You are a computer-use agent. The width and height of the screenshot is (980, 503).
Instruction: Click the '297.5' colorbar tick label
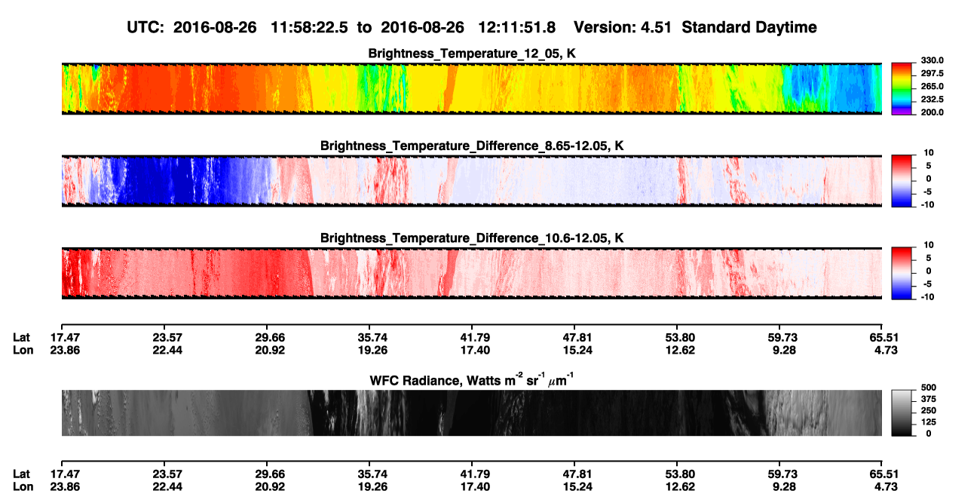(931, 73)
